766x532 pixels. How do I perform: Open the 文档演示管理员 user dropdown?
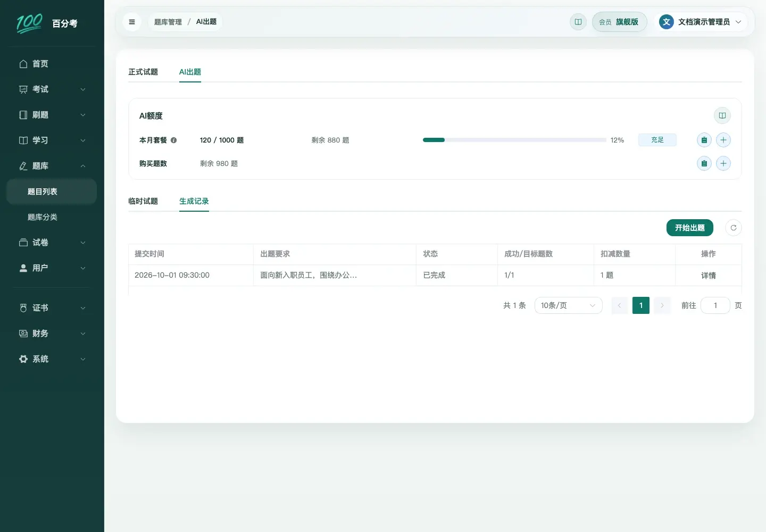701,22
